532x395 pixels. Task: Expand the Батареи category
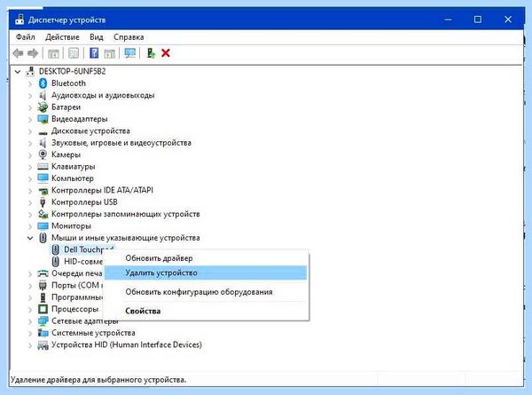(x=30, y=107)
